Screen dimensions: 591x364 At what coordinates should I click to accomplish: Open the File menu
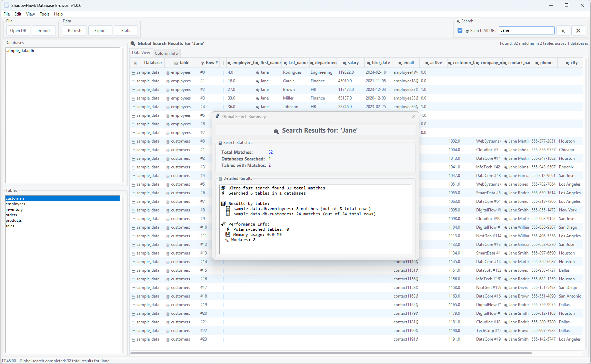(x=7, y=14)
